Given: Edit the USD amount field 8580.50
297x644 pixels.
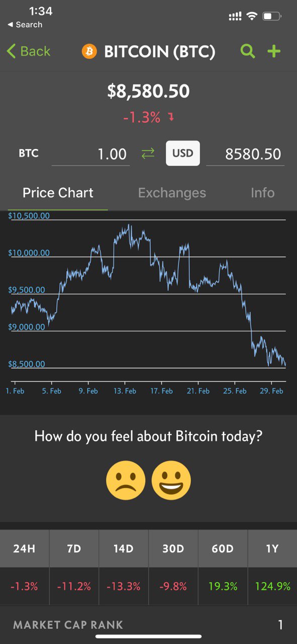Looking at the screenshot, I should coord(245,154).
